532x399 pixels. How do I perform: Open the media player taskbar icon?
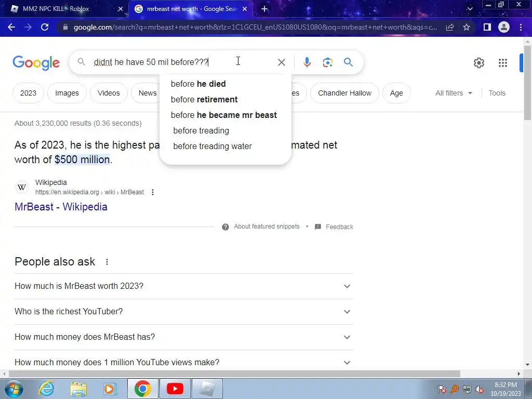110,389
